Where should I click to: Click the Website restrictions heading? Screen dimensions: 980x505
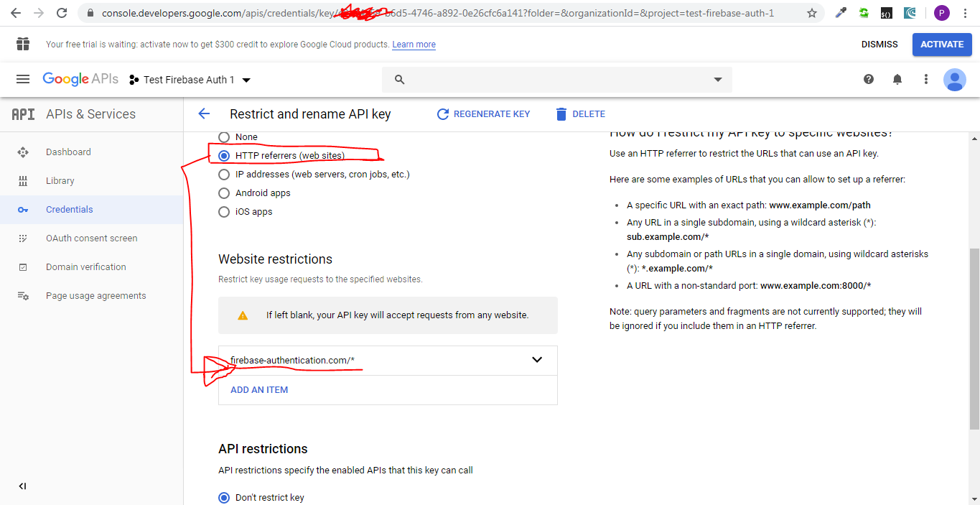(x=276, y=259)
